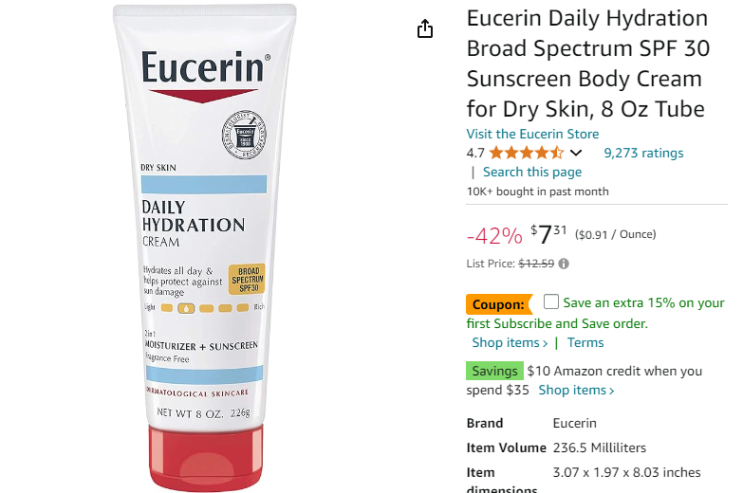
Task: Open the 9,273 ratings link
Action: pos(643,153)
